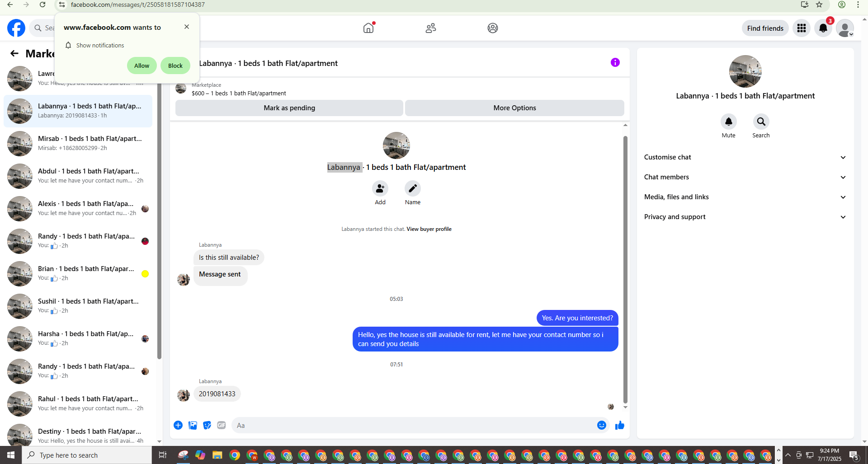Open Task View on taskbar
Screen dimensions: 868x464
[163, 455]
